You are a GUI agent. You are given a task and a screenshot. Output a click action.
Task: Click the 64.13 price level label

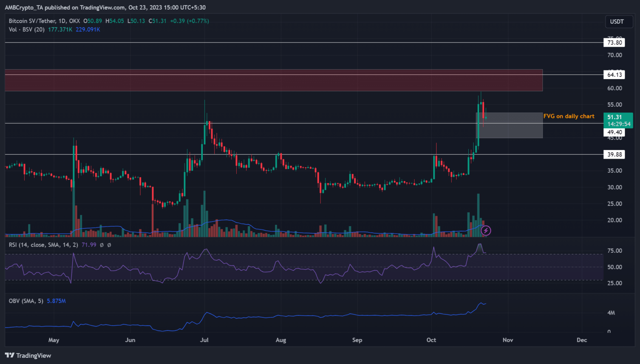point(614,75)
